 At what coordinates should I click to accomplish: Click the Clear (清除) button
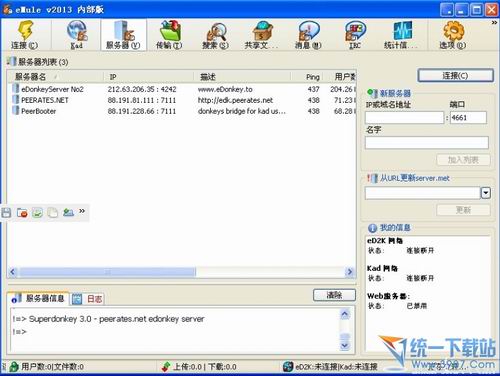click(x=334, y=295)
